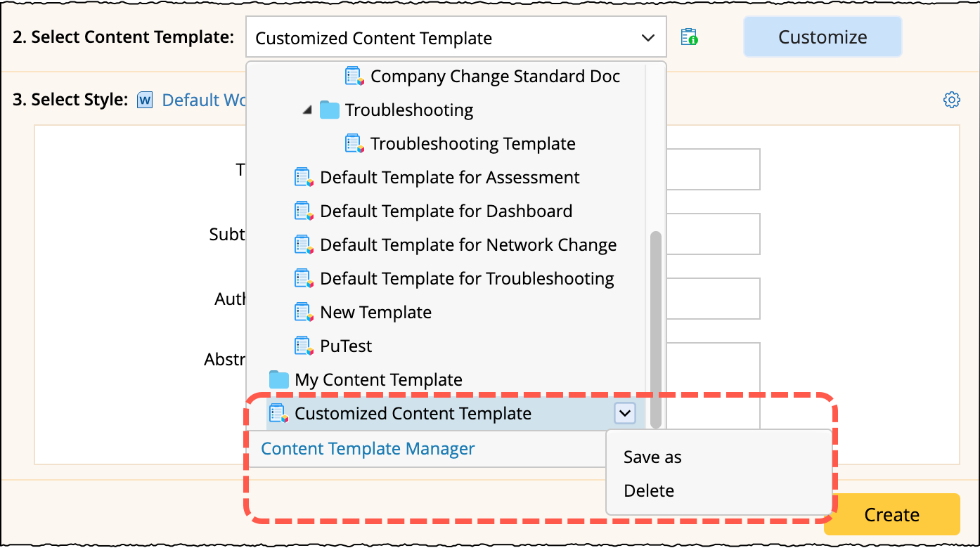
Task: Select the Troubleshooting Template item
Action: click(x=472, y=144)
